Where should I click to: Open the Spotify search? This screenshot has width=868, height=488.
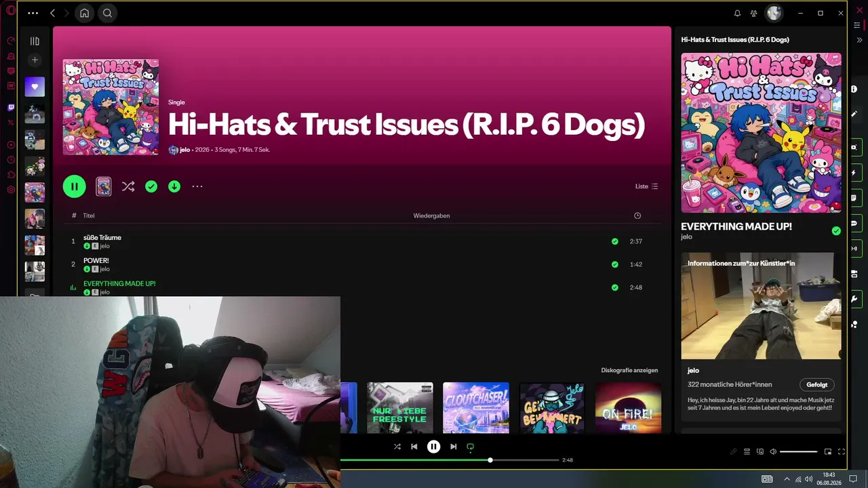point(107,13)
